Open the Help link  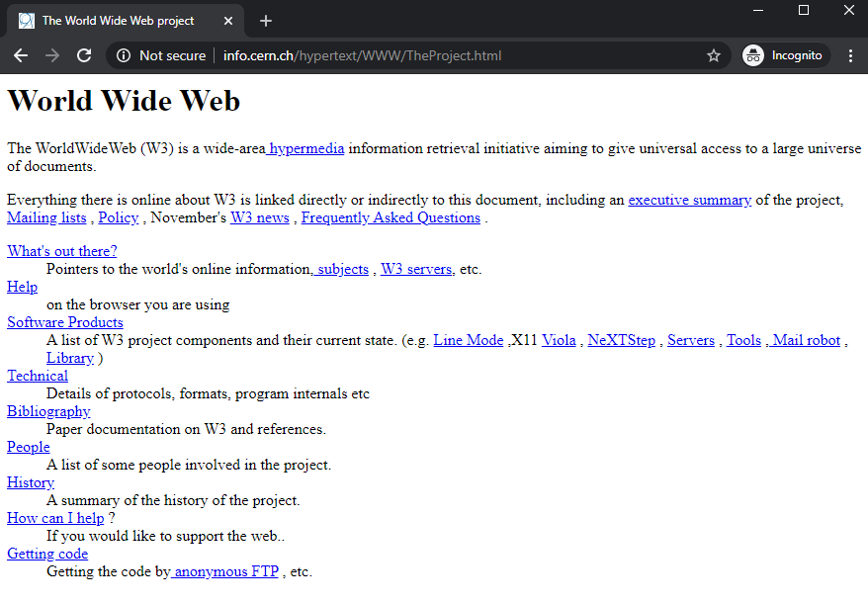[22, 287]
